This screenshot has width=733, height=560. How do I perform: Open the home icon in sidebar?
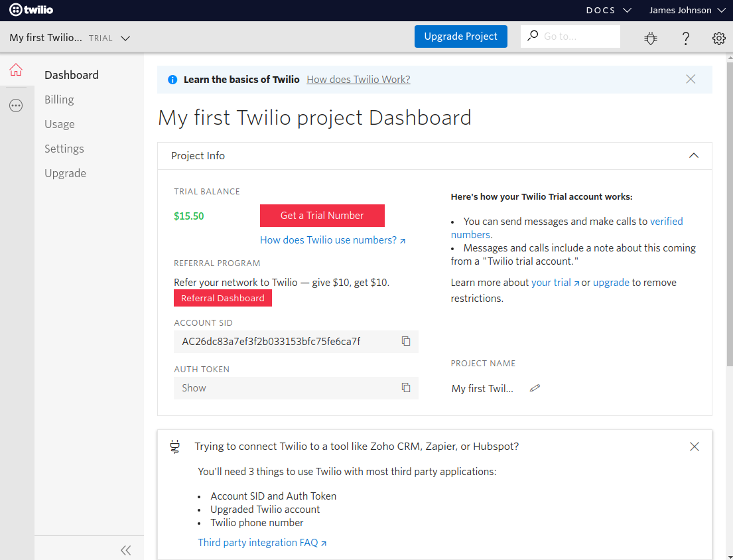pyautogui.click(x=16, y=70)
